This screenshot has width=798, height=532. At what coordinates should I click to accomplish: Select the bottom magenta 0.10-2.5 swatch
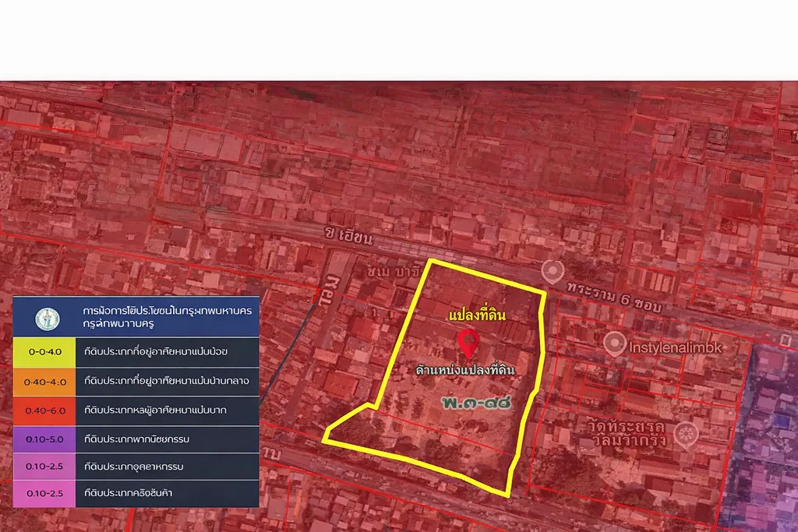[x=44, y=493]
